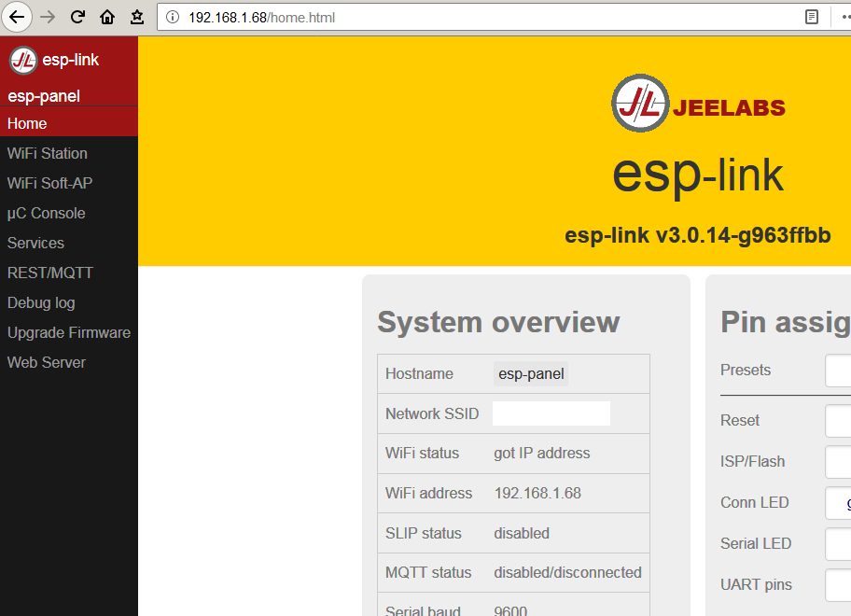Viewport: 851px width, 616px height.
Task: Open µC Console page
Action: 69,213
